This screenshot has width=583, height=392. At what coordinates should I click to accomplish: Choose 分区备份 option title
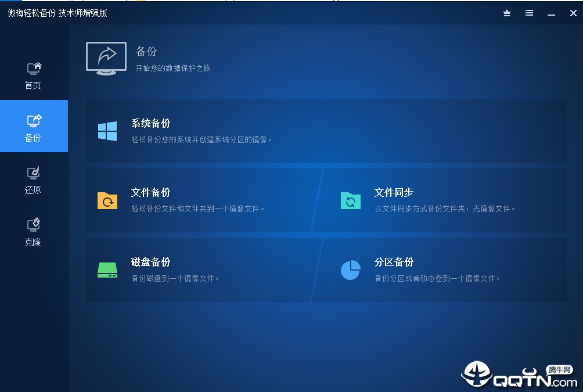[394, 262]
